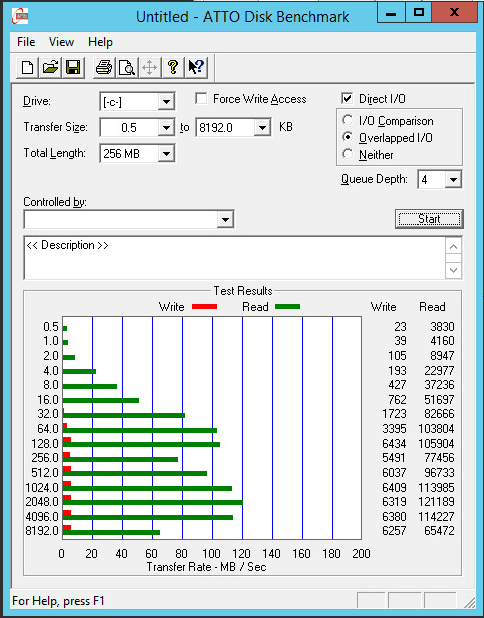Click inside the Description text box
The height and width of the screenshot is (618, 484).
click(235, 258)
